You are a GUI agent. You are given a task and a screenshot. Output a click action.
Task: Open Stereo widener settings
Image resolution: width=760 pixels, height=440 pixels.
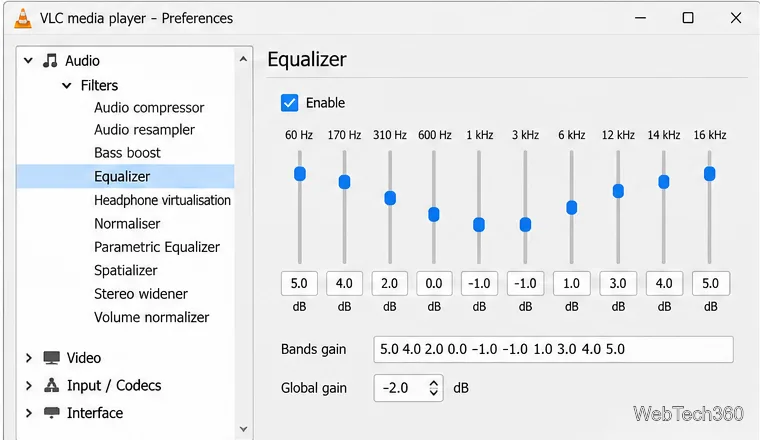click(x=141, y=294)
